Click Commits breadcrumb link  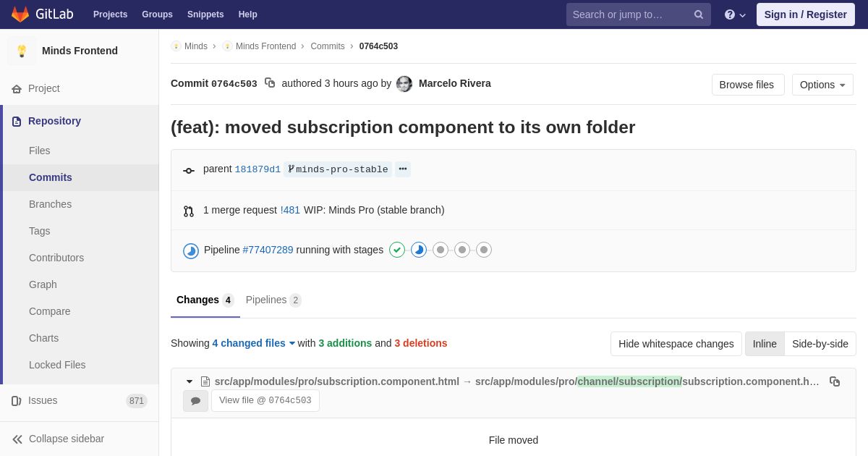pos(328,46)
